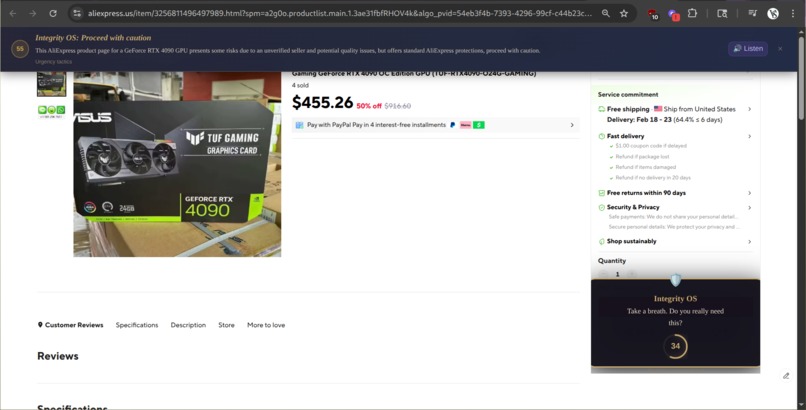Open the zoom magnifier in address bar
This screenshot has height=410, width=806.
[606, 13]
